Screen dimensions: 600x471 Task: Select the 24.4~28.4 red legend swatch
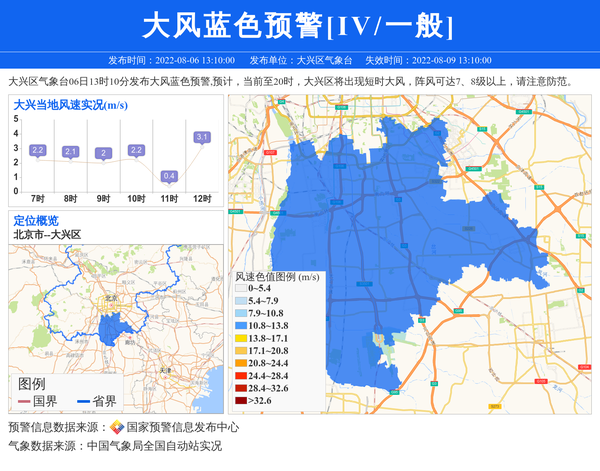(x=241, y=376)
